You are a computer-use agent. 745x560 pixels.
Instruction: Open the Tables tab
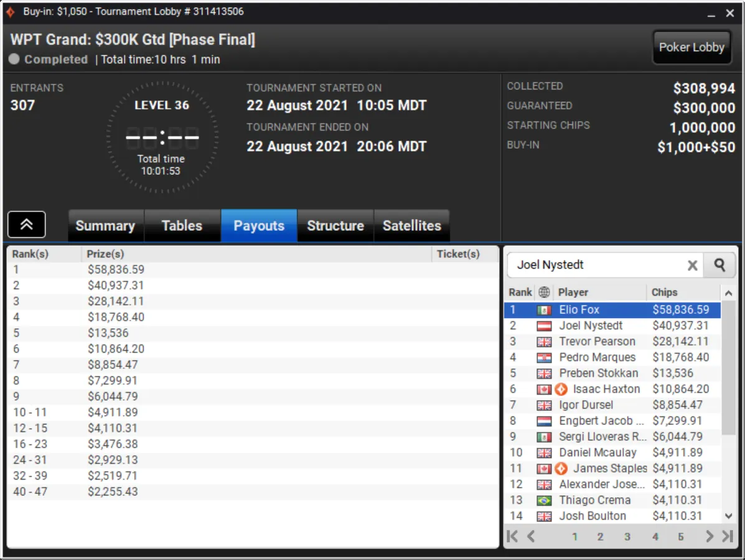[x=182, y=226]
